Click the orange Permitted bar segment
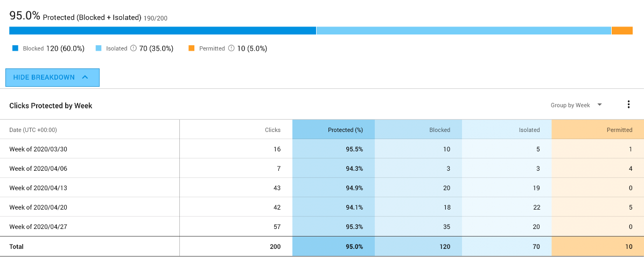Viewport: 644px width, 257px height. point(622,30)
